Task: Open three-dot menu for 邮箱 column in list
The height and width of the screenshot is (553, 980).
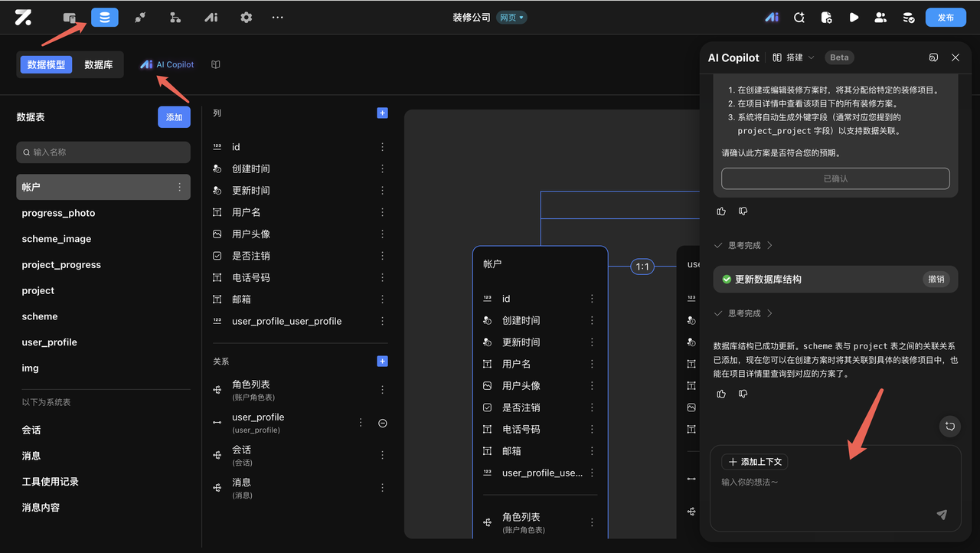Action: click(383, 299)
